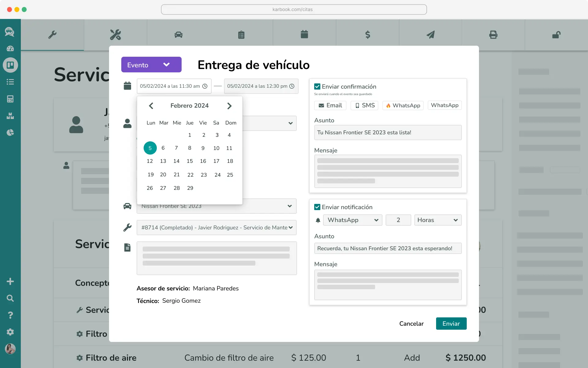The width and height of the screenshot is (588, 368).
Task: Select February 14 in the calendar
Action: pos(176,161)
